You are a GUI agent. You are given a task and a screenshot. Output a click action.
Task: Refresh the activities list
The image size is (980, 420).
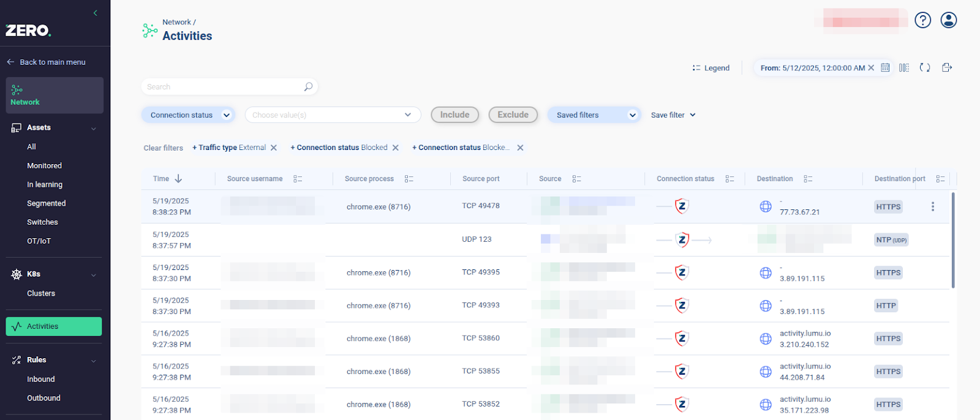click(925, 68)
